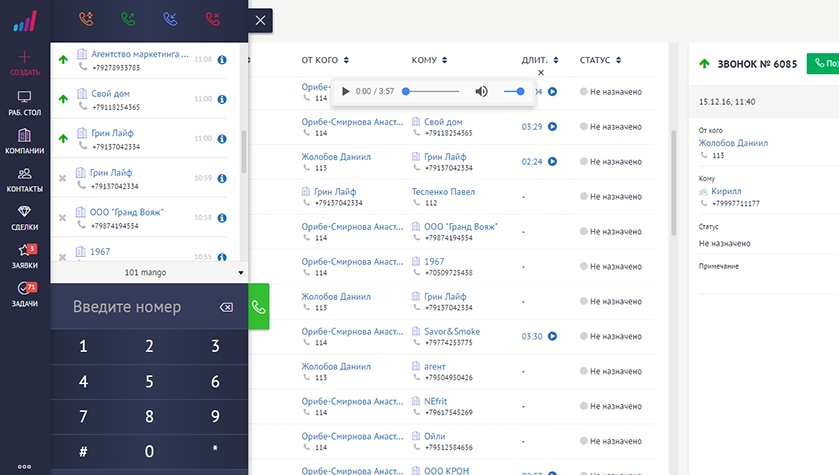839x475 pixels.
Task: Open info for Агентство маркетинга call
Action: [x=222, y=59]
